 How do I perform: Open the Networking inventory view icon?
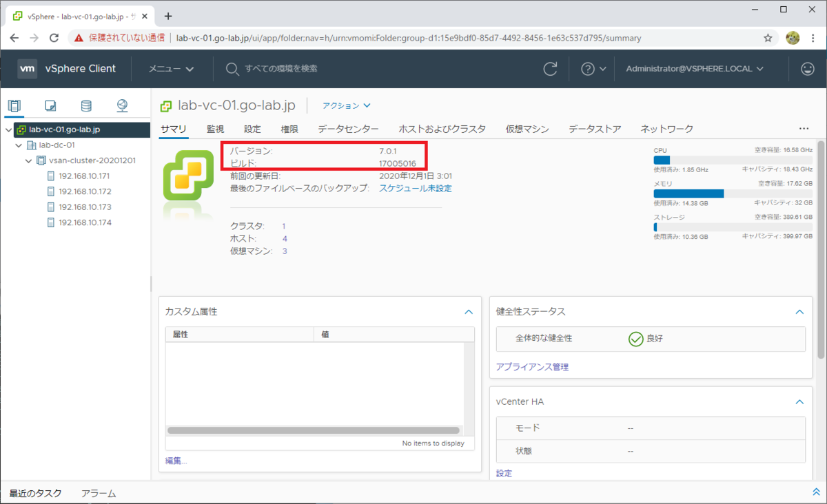(x=122, y=105)
